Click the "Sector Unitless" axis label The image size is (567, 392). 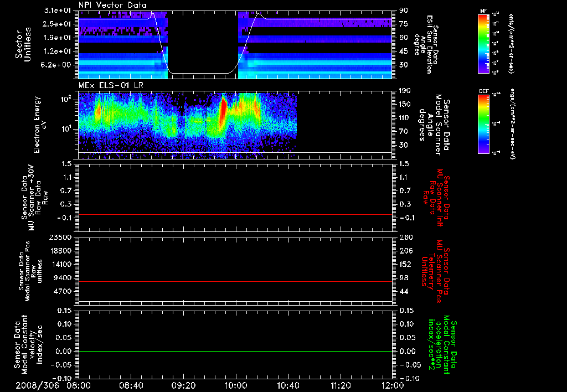pos(23,44)
